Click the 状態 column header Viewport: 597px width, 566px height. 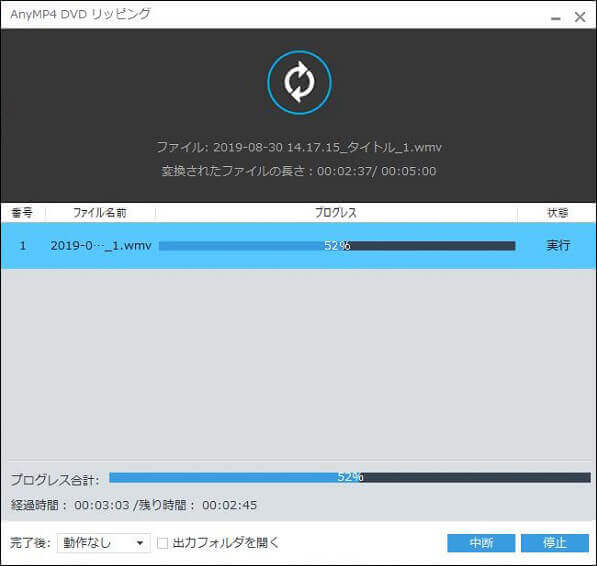(557, 213)
